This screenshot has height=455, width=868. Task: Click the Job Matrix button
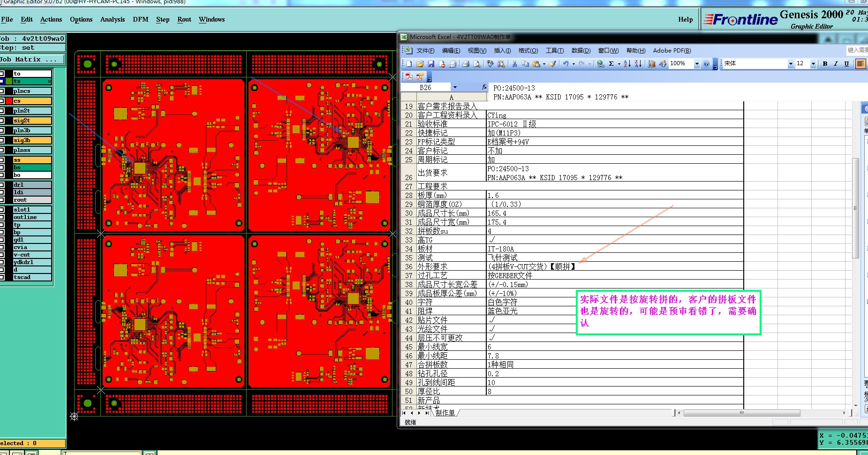coord(32,60)
